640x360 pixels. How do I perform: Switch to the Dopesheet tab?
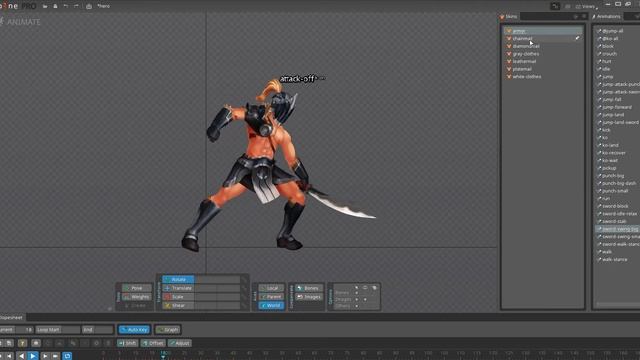11,318
